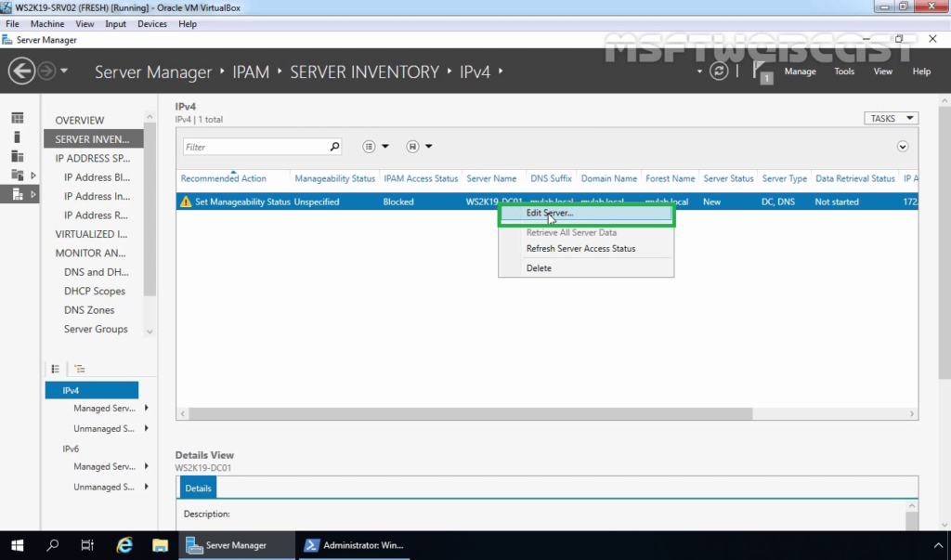
Task: Open the TASKS dropdown
Action: [891, 118]
